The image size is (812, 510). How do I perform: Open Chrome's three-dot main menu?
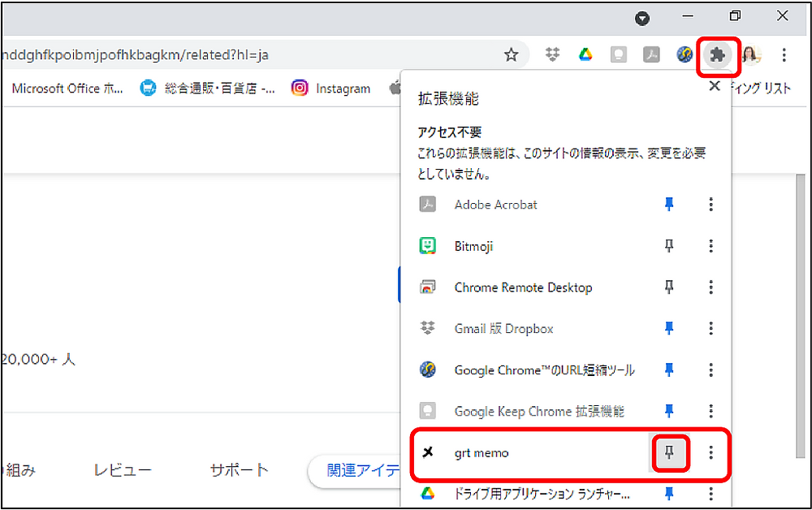coord(784,54)
